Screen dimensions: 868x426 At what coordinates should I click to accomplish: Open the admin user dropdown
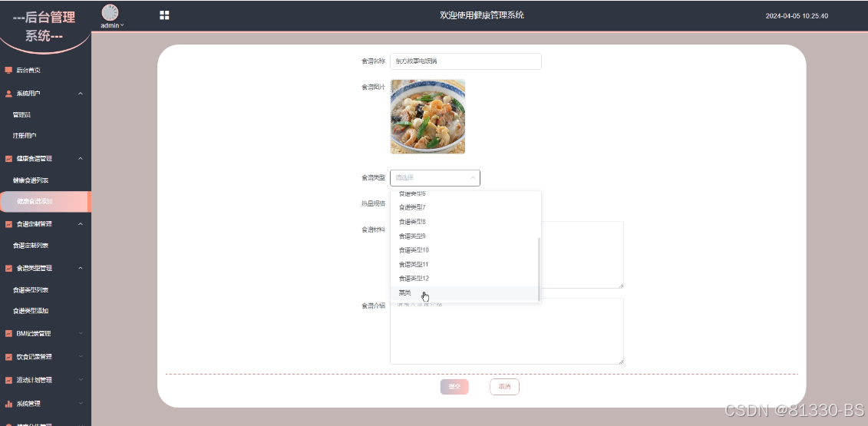click(x=112, y=25)
